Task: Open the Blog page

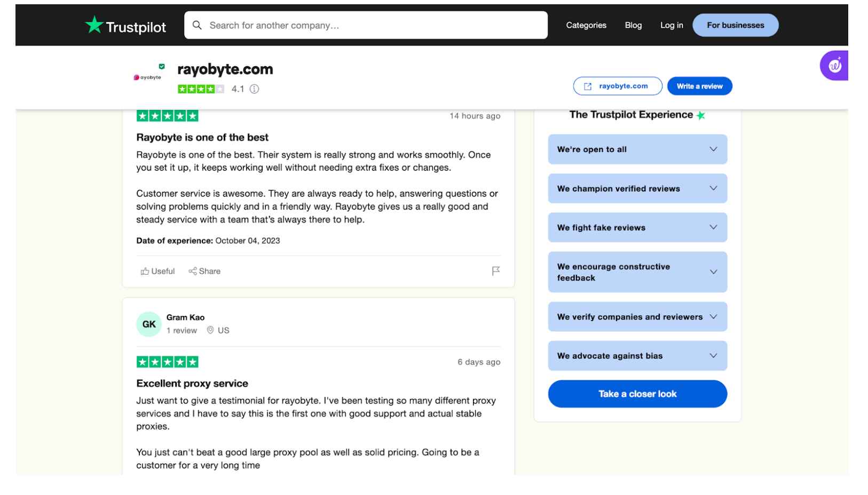Action: [x=633, y=25]
